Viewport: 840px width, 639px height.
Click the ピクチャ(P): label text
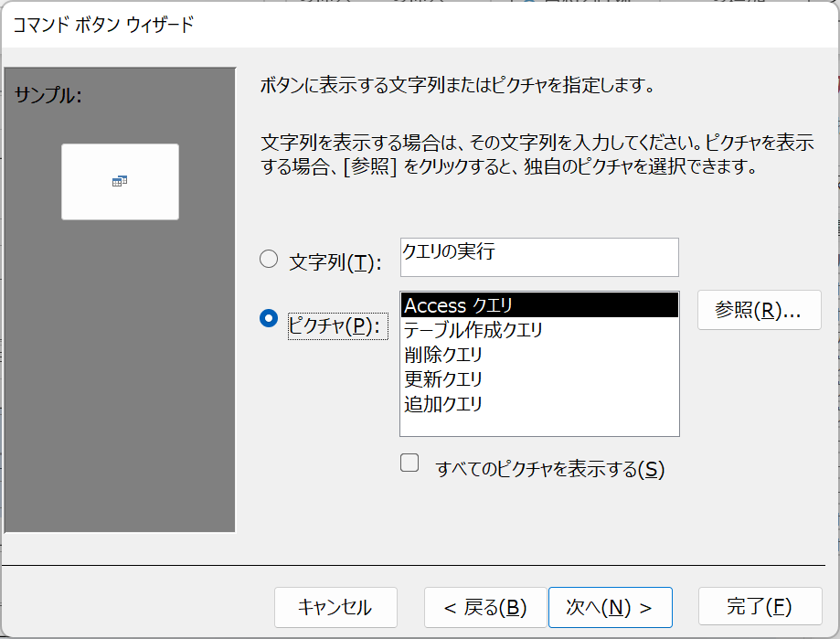tap(338, 325)
